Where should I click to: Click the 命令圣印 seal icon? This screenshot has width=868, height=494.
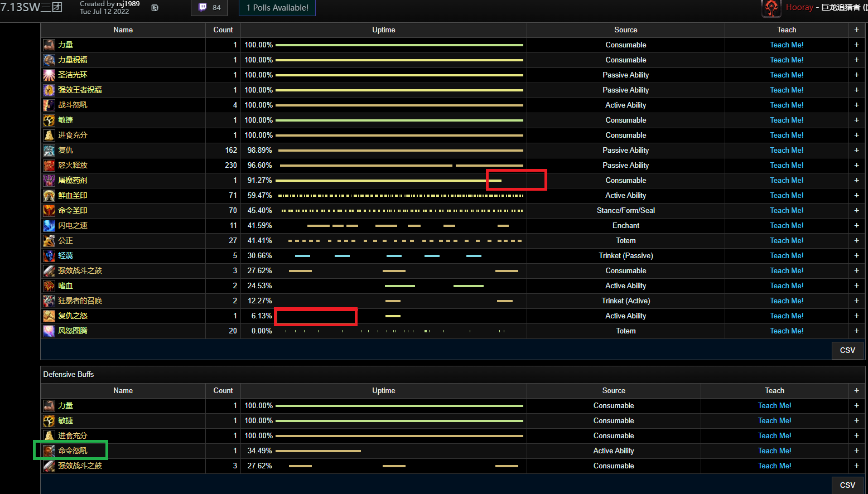(49, 210)
